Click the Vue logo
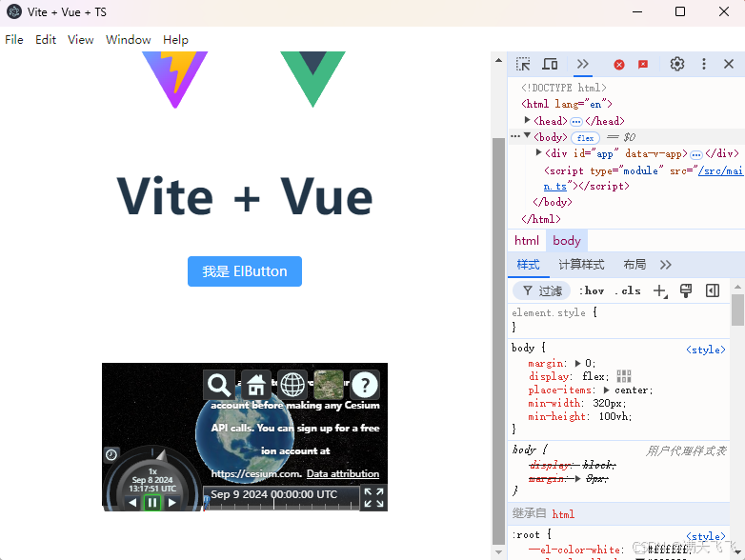Screen dimensions: 745x560 click(x=312, y=79)
